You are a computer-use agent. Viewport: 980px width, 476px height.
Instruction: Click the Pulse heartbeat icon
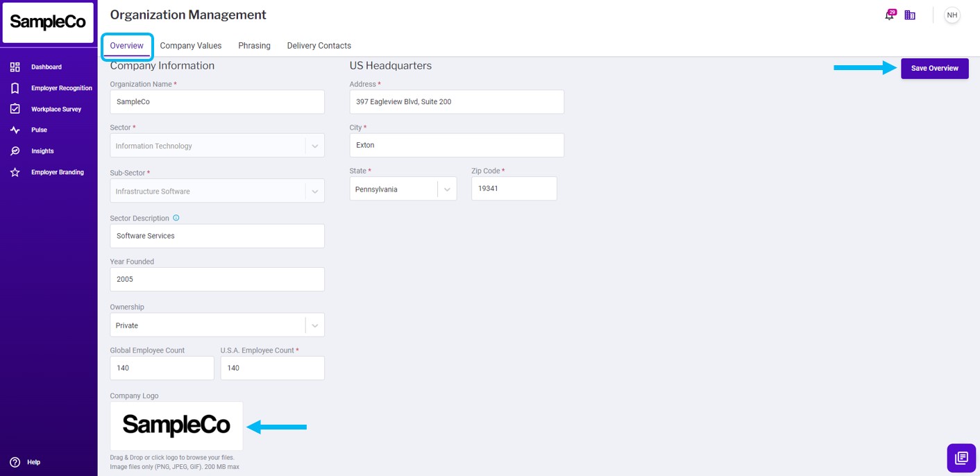[15, 130]
